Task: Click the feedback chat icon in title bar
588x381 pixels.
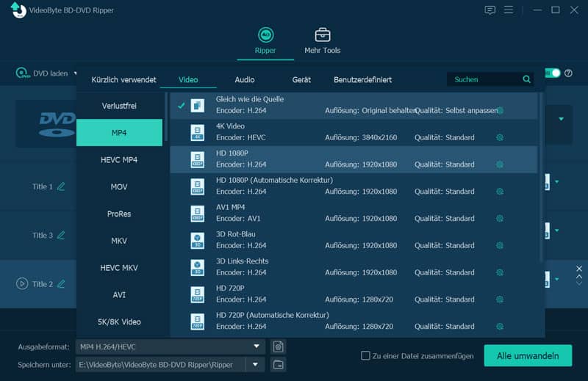Action: pyautogui.click(x=490, y=10)
